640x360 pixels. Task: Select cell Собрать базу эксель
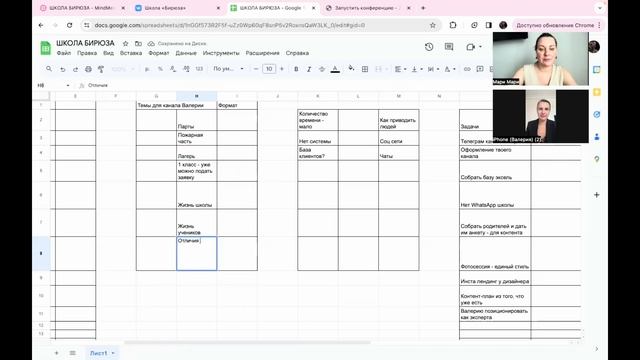(x=495, y=171)
